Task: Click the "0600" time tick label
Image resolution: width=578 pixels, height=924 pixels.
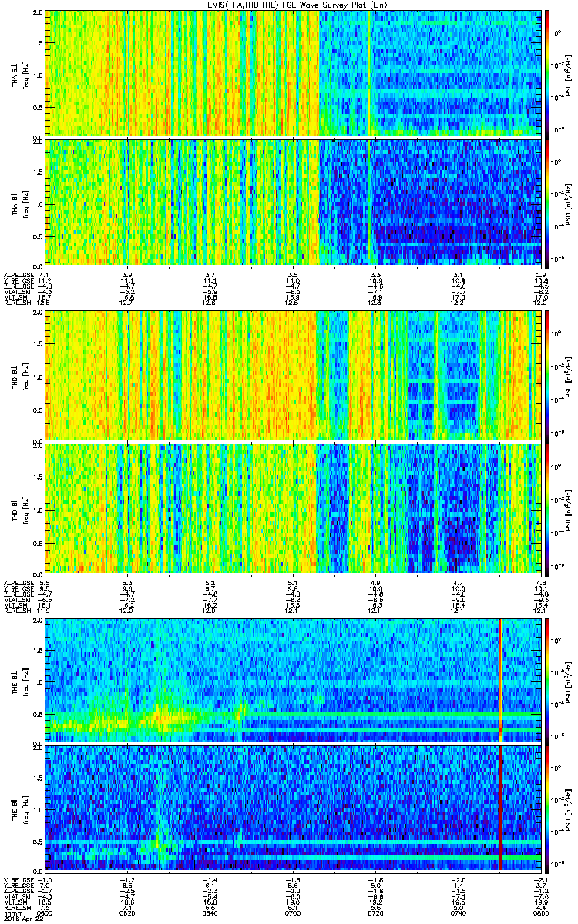Action: [45, 912]
